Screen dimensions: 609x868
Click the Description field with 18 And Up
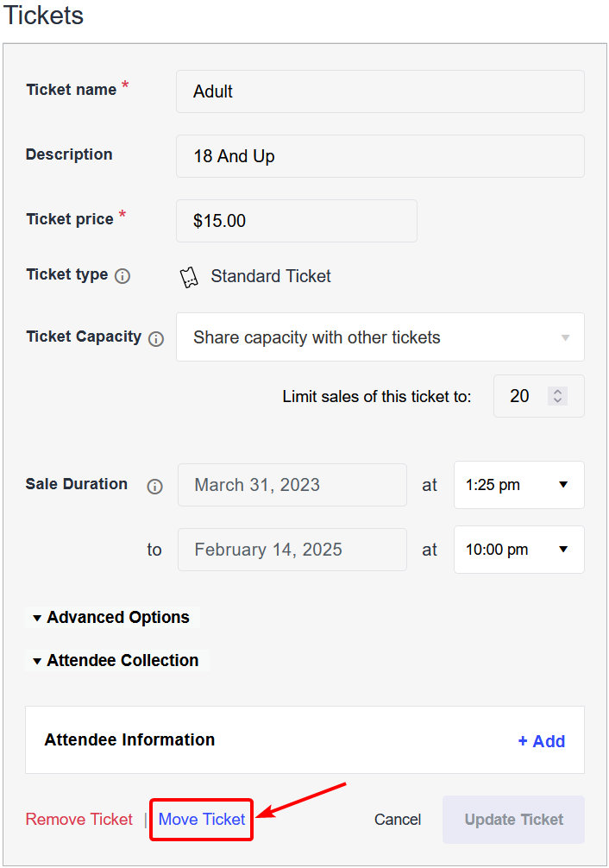(x=380, y=156)
